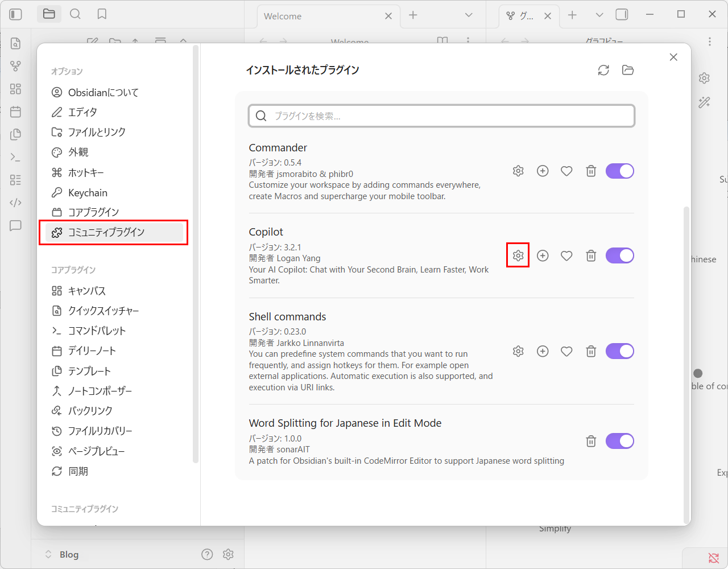Viewport: 728px width, 569px height.
Task: Select コミュニティプラグイン in settings sidebar
Action: tap(106, 232)
